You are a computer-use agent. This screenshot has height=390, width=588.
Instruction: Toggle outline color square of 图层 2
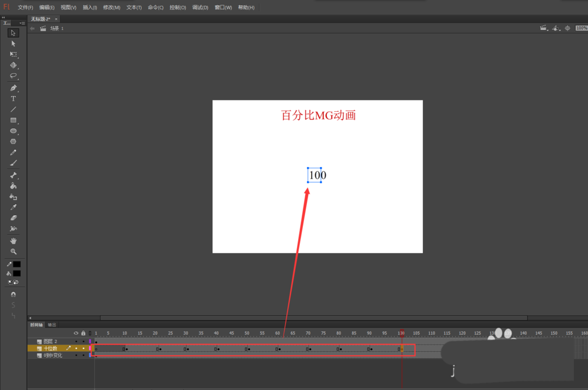[90, 341]
